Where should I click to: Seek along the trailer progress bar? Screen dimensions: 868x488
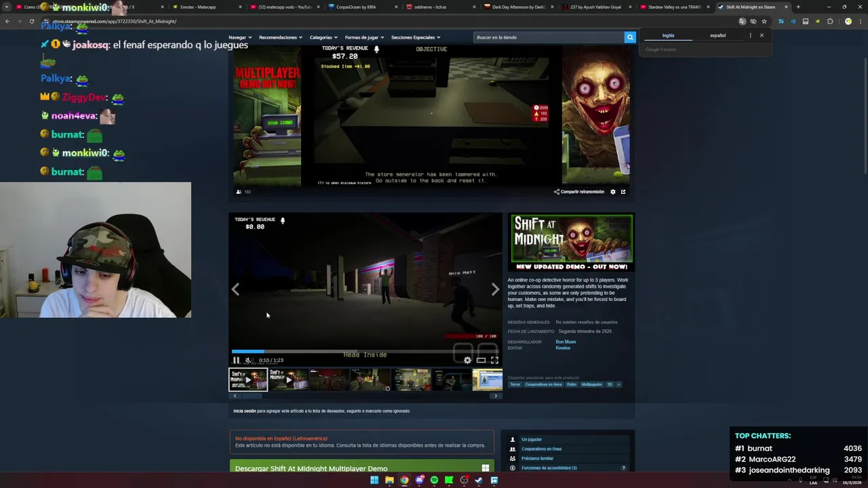(365, 351)
